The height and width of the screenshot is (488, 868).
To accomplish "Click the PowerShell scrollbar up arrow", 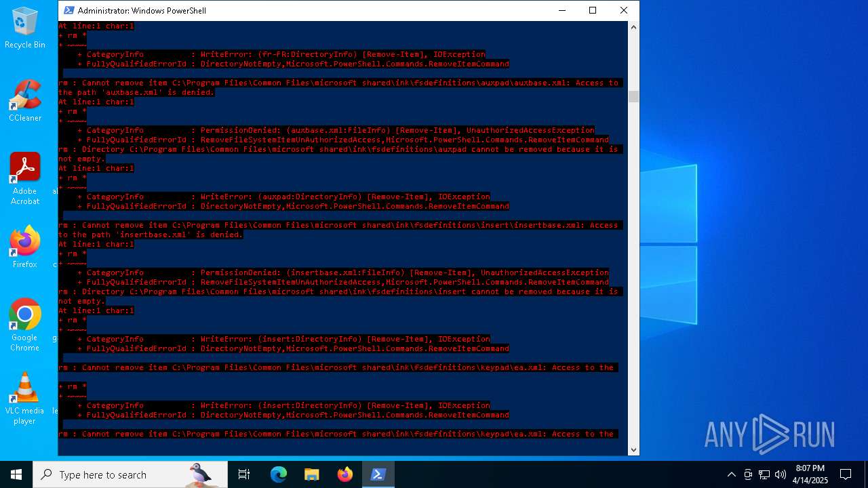I will [633, 27].
